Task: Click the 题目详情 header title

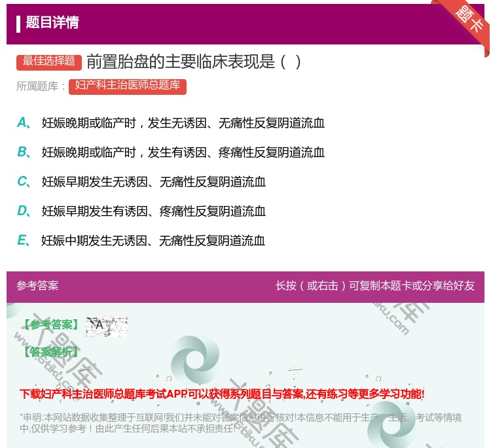Action: pos(52,23)
